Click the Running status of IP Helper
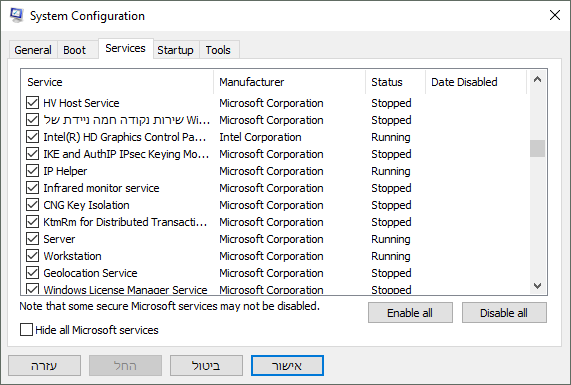Screen dimensions: 571x385 (x=391, y=171)
